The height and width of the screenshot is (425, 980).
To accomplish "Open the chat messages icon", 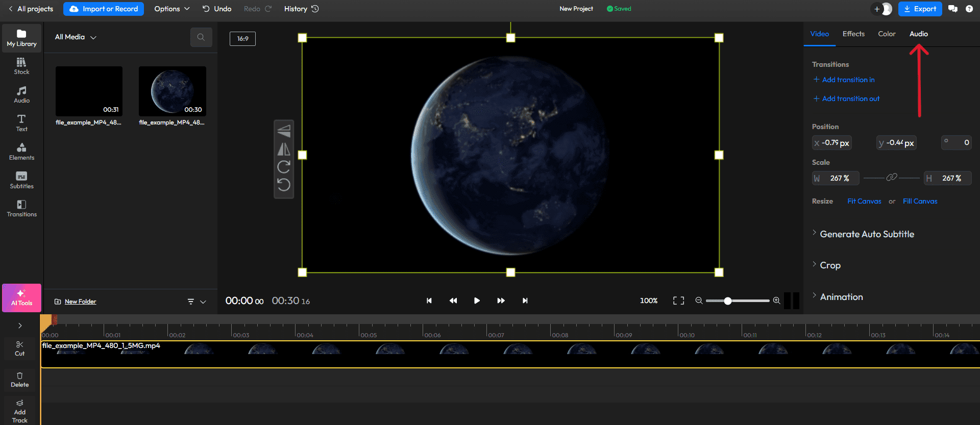I will (x=952, y=9).
